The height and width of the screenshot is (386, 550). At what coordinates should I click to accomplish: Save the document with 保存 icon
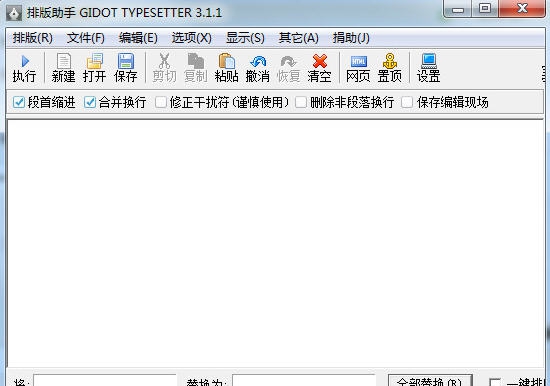(x=126, y=61)
